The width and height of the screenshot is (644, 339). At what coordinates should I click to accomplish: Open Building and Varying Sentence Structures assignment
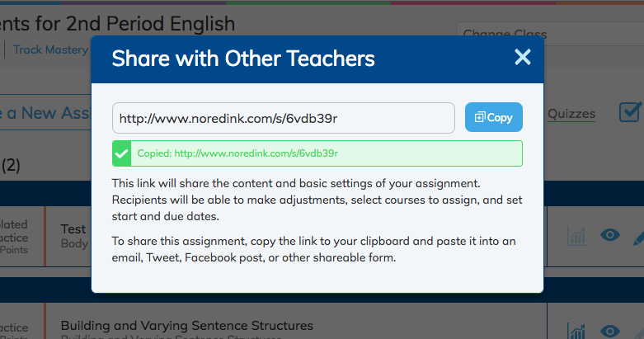[x=187, y=326]
